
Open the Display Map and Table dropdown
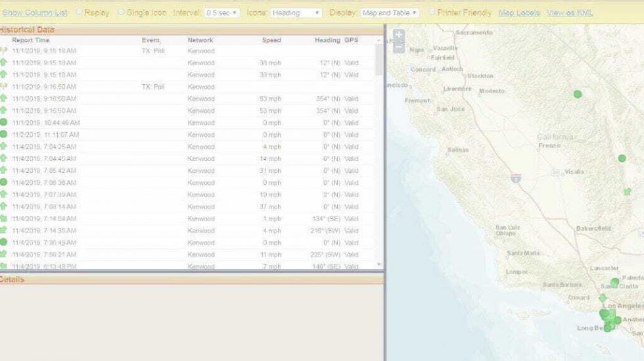[390, 12]
